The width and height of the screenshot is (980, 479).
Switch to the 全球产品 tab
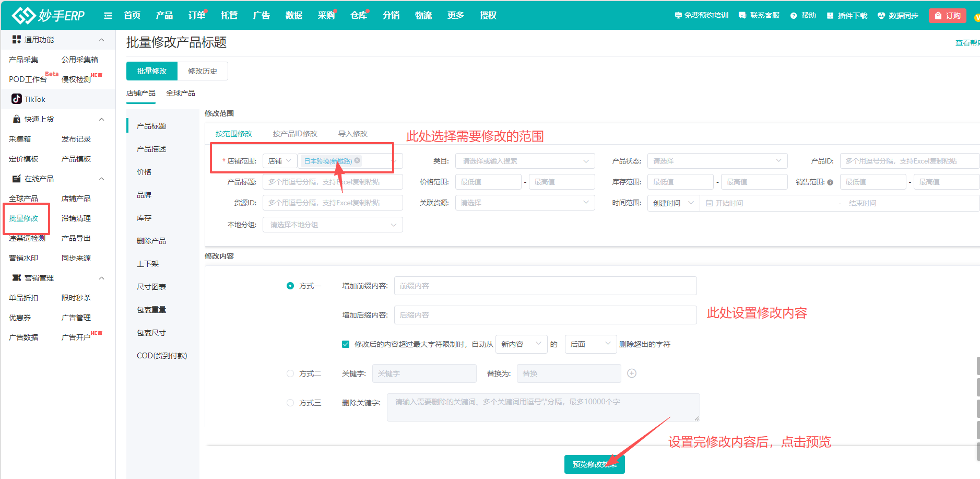coord(180,92)
